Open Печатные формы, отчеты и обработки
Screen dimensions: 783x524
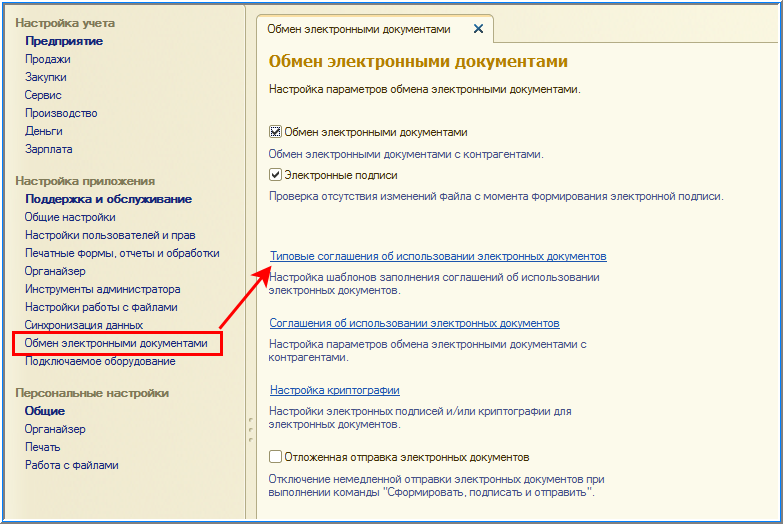[122, 253]
